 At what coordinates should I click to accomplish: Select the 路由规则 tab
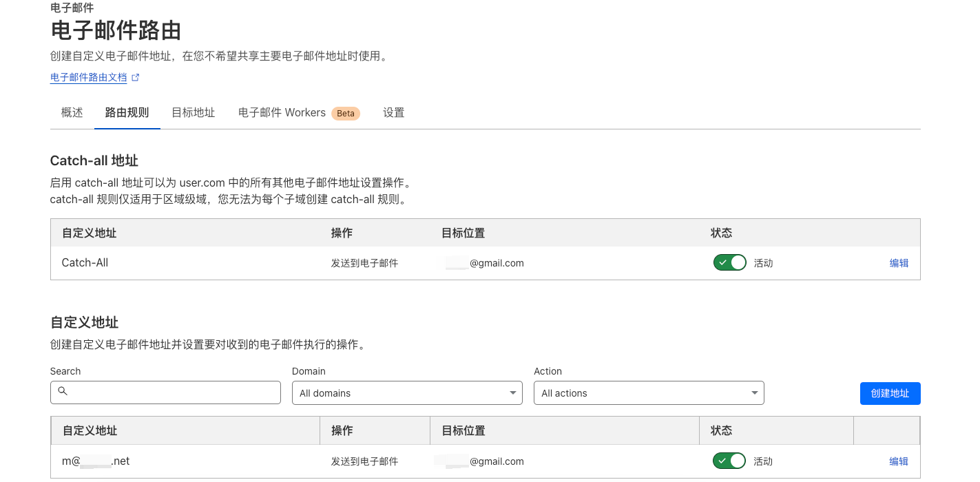[x=127, y=113]
